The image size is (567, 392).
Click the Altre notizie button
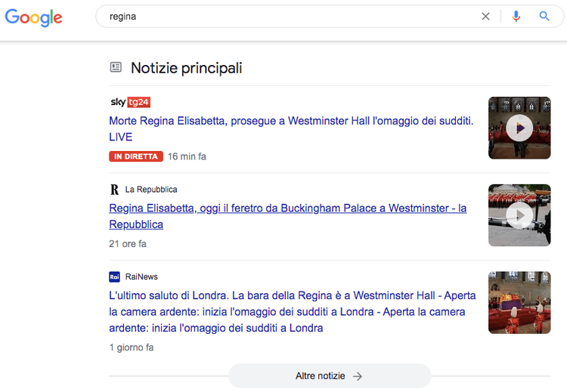click(x=330, y=376)
